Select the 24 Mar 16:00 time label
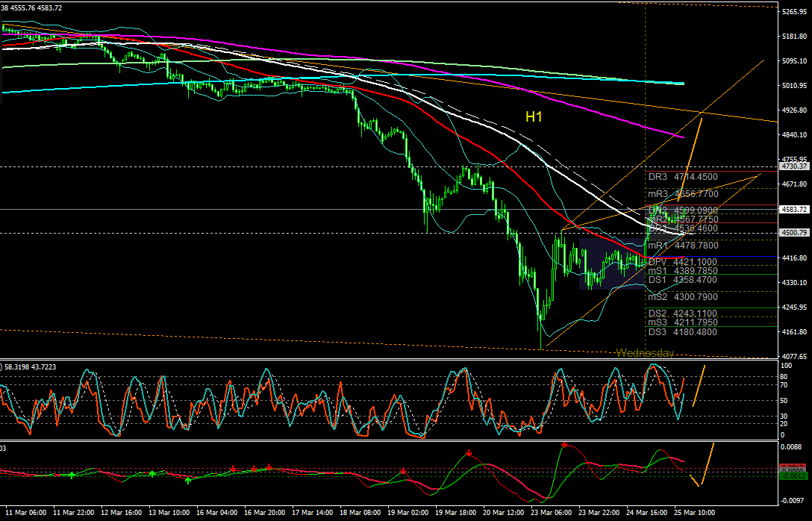Image resolution: width=812 pixels, height=521 pixels. (647, 513)
